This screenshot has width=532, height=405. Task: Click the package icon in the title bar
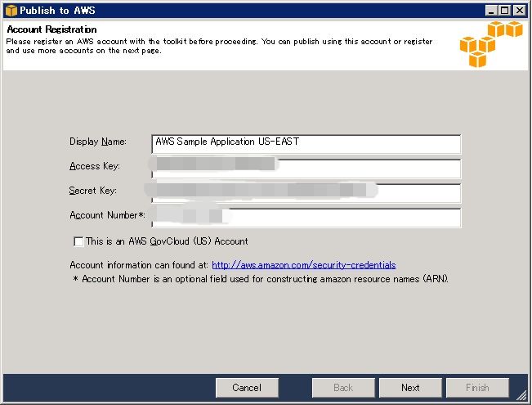11,11
